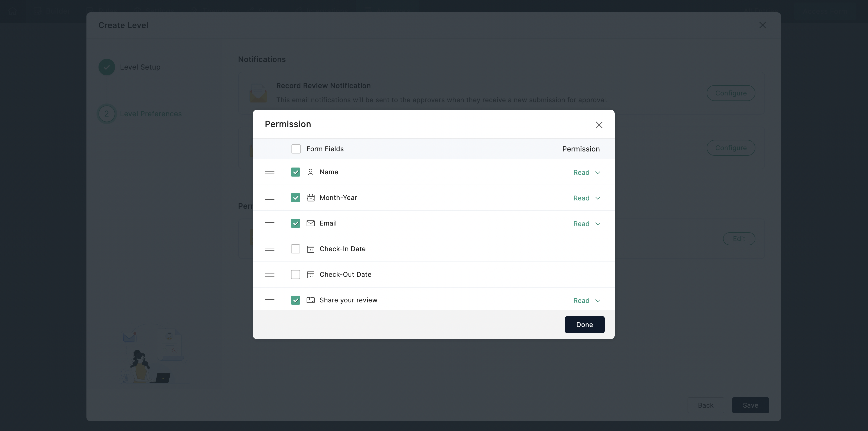Click the drag handle beside Month-Year field

click(270, 198)
